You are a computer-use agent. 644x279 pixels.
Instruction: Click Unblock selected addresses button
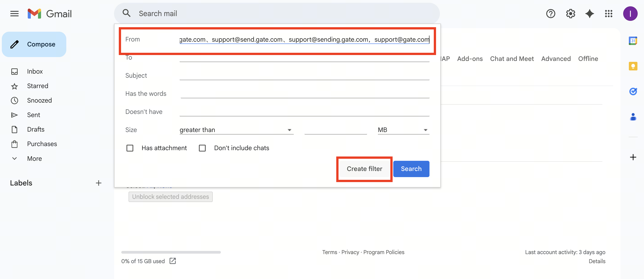coord(170,197)
